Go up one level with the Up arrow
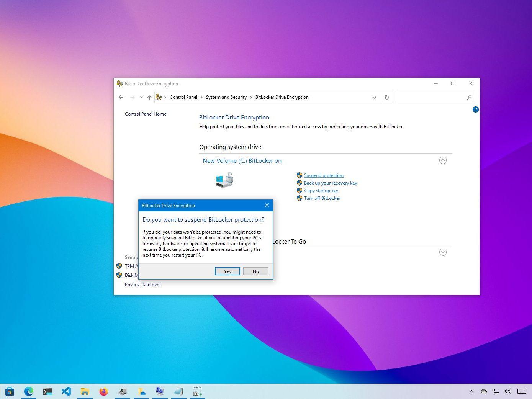The height and width of the screenshot is (399, 532). [x=149, y=97]
